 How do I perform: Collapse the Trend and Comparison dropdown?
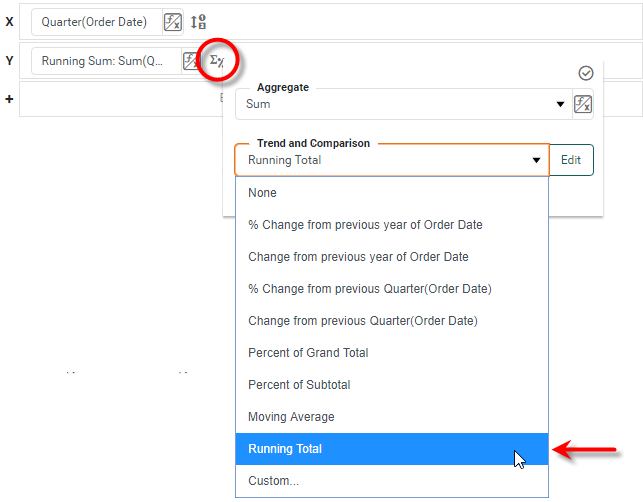click(x=538, y=160)
